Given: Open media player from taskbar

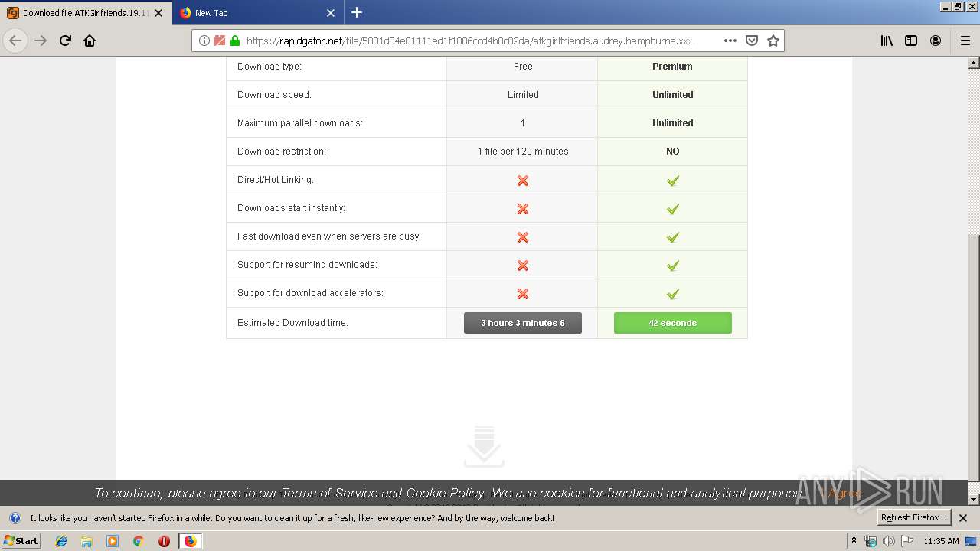Looking at the screenshot, I should tap(113, 541).
